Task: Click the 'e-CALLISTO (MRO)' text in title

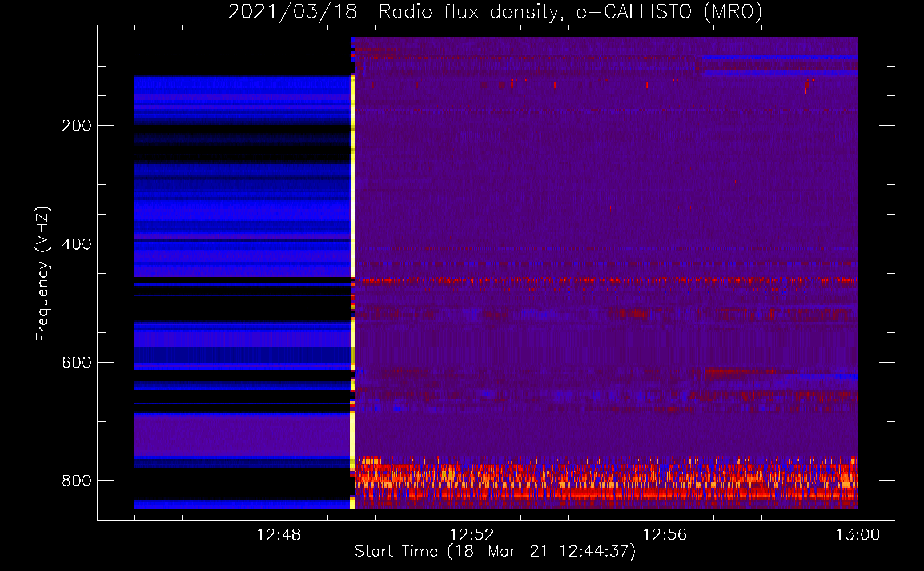Action: (669, 11)
